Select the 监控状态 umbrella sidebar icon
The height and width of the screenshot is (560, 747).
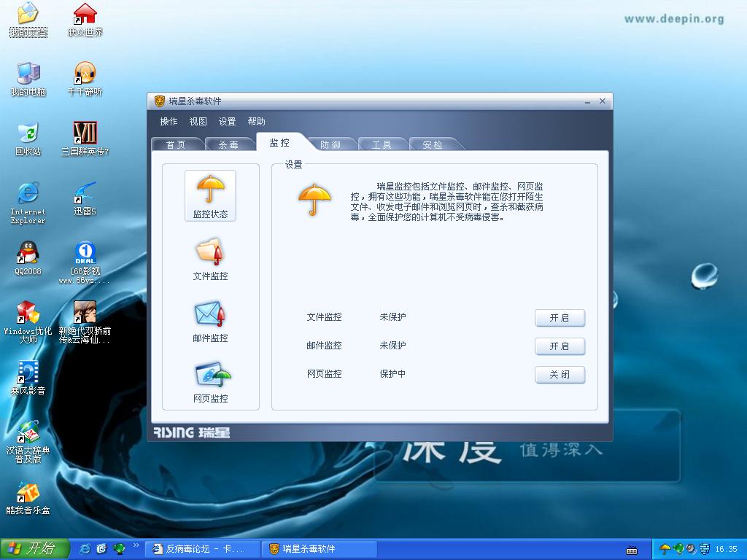tap(210, 195)
